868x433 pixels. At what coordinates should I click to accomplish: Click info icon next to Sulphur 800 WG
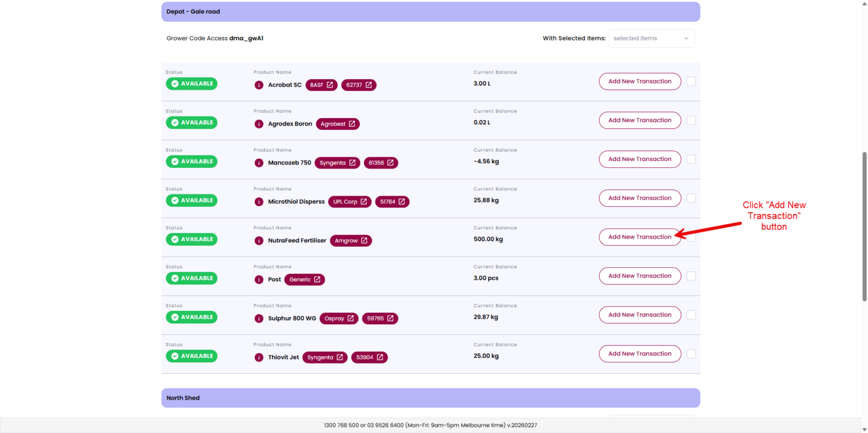(x=259, y=319)
